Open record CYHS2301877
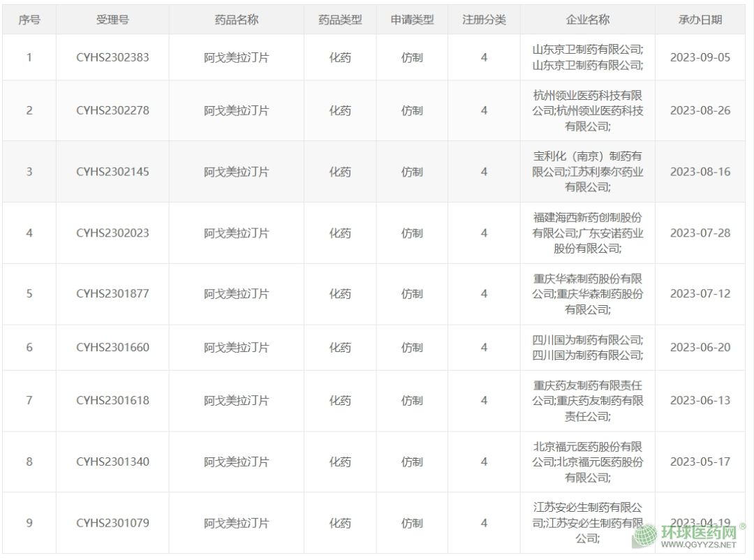 112,294
